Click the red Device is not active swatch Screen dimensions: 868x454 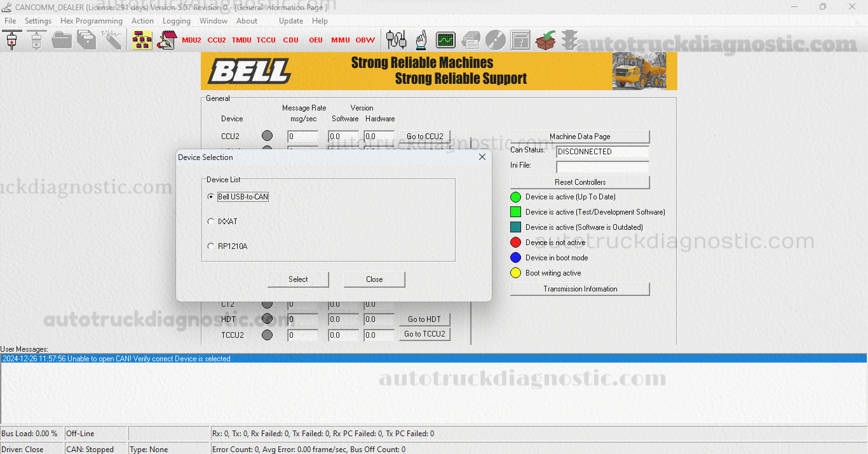[x=515, y=243]
